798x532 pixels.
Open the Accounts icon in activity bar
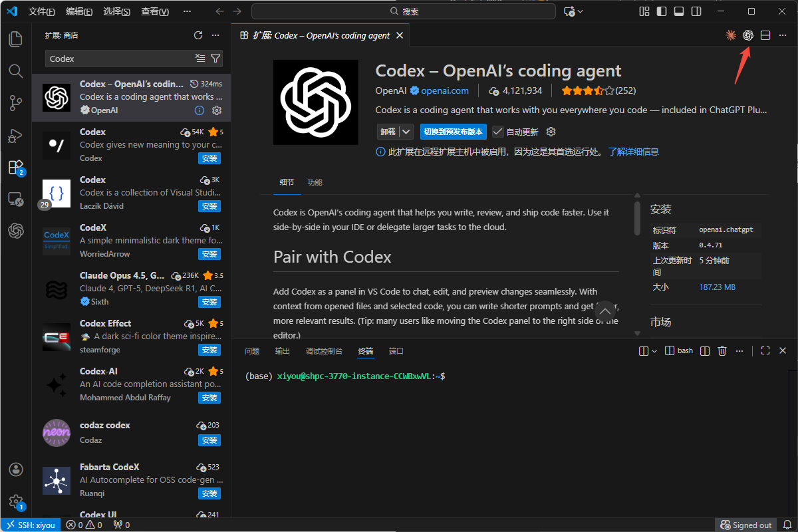(16, 469)
